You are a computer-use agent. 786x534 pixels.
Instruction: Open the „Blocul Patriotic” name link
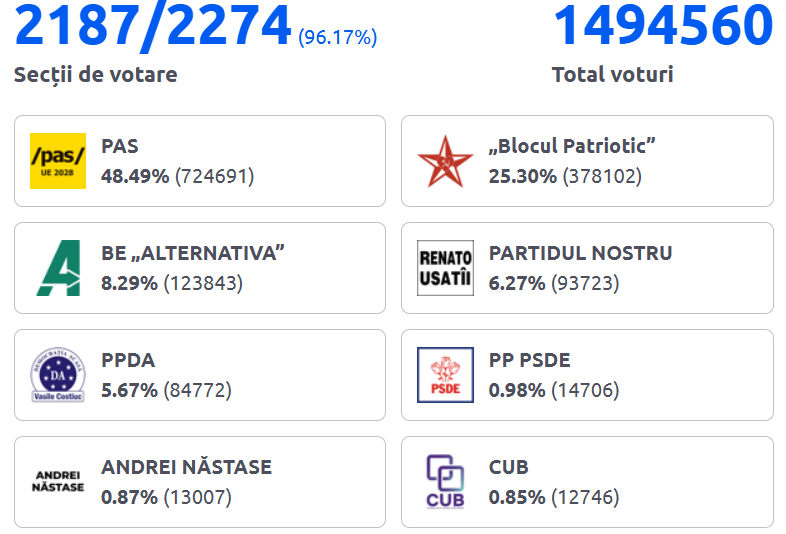[572, 147]
